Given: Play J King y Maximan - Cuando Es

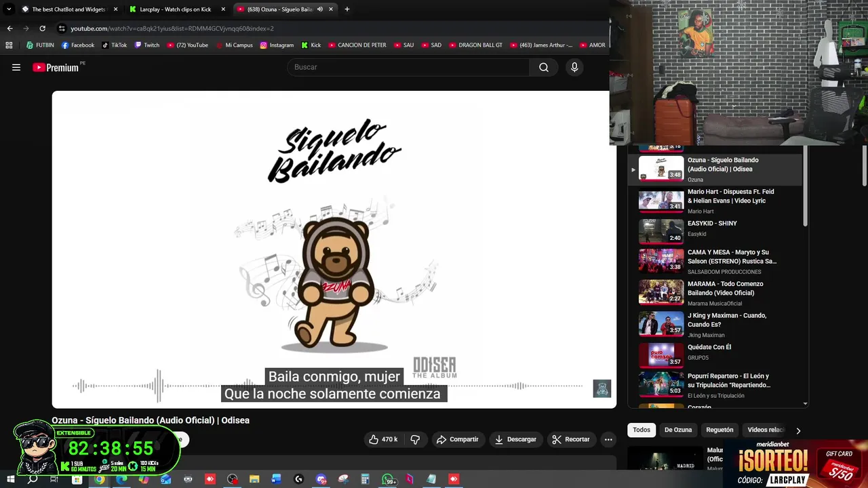Looking at the screenshot, I should click(x=715, y=324).
